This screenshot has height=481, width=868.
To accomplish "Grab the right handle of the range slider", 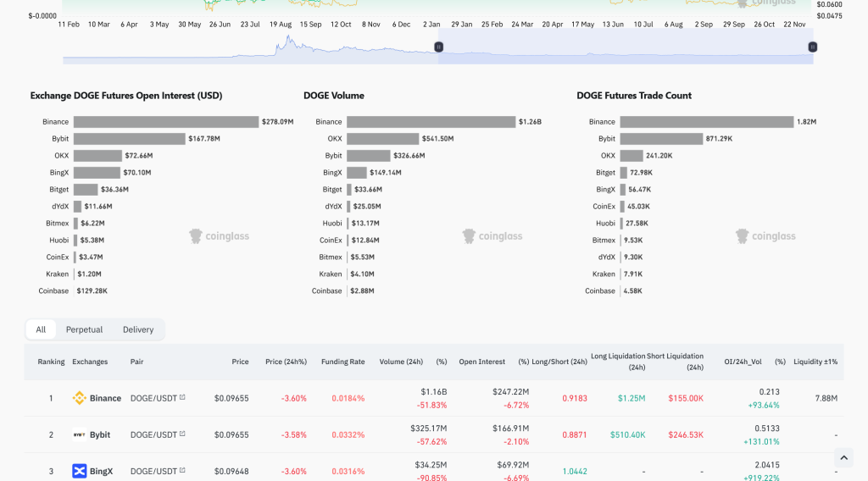I will pos(813,47).
